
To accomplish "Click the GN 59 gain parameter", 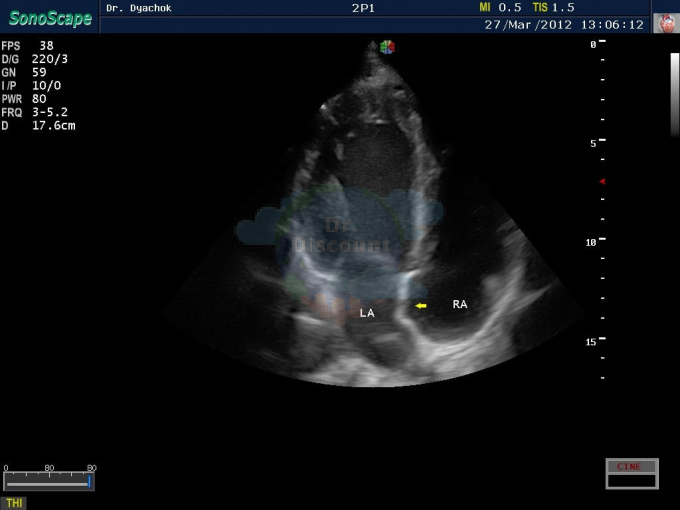I will click(24, 72).
